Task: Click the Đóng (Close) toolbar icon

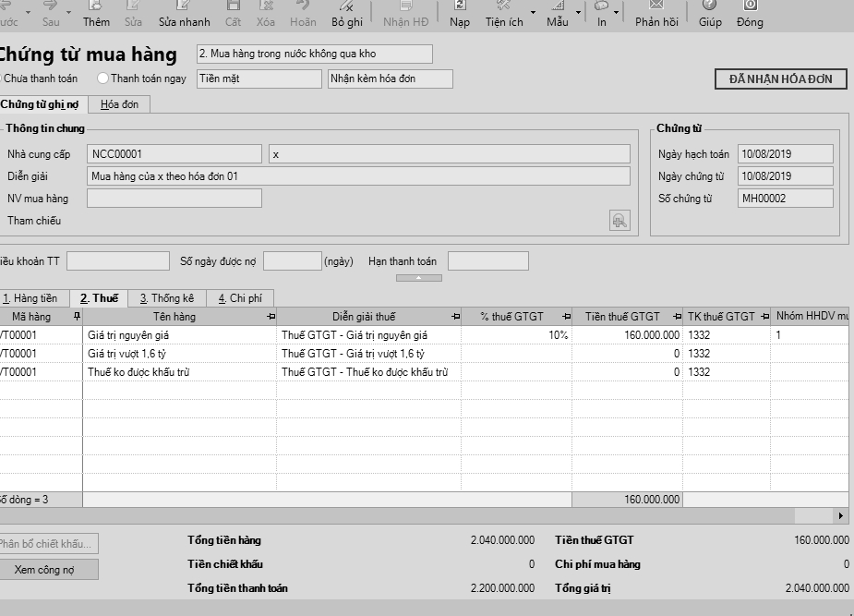Action: 750,7
